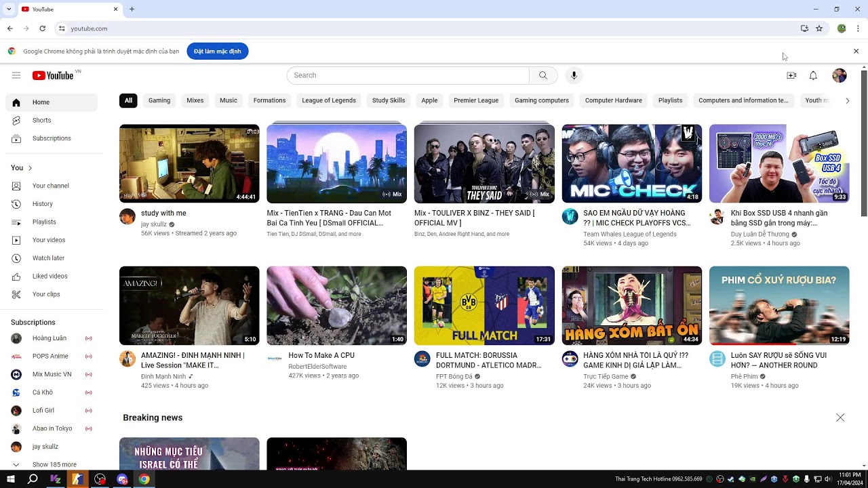Reload the page in Chrome
Screen dimensions: 868x488
coord(42,28)
